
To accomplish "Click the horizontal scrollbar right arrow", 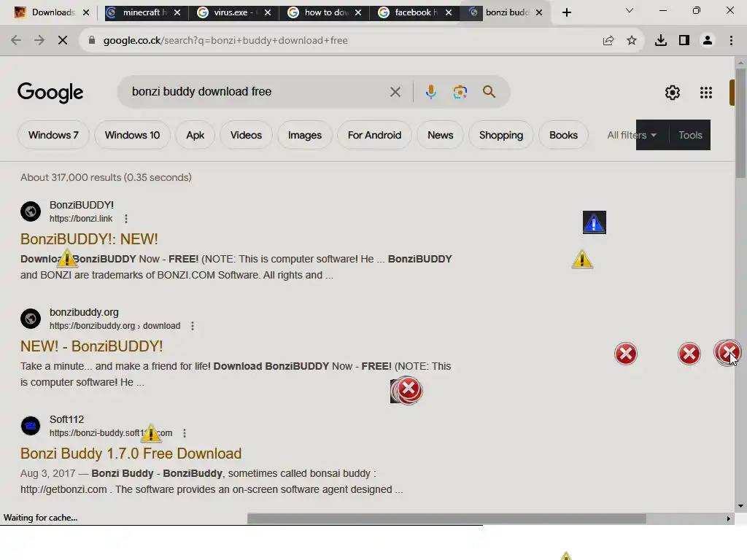I will click(x=729, y=518).
